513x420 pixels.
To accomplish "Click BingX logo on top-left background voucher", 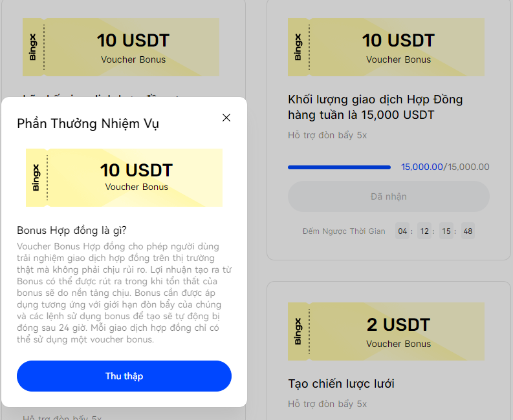I will 33,48.
